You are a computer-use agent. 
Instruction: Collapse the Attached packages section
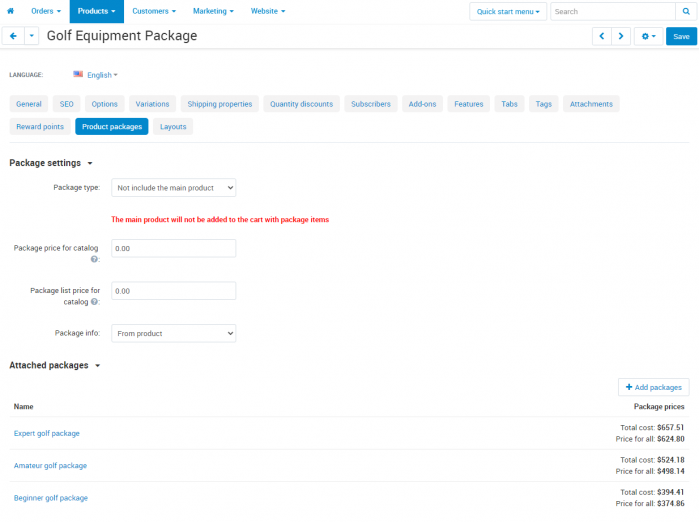[54, 365]
